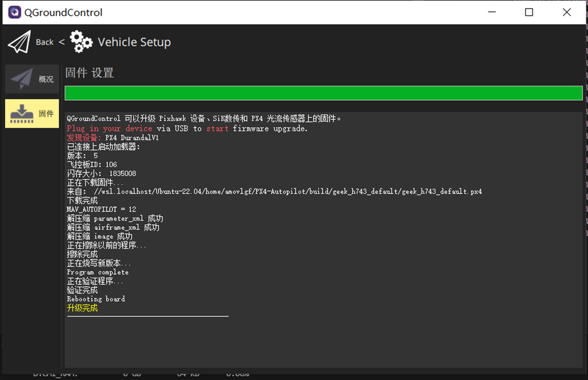Click the 固件 设置 heading
Viewport: 588px width, 380px height.
pos(89,73)
